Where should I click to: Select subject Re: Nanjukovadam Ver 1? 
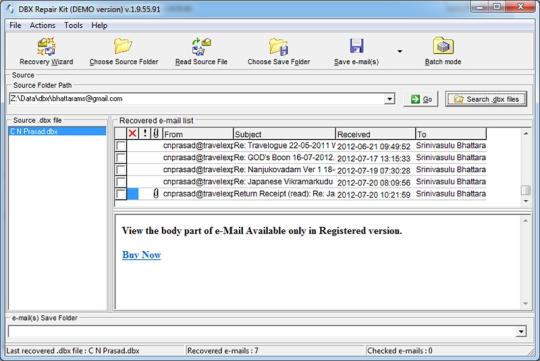point(284,170)
